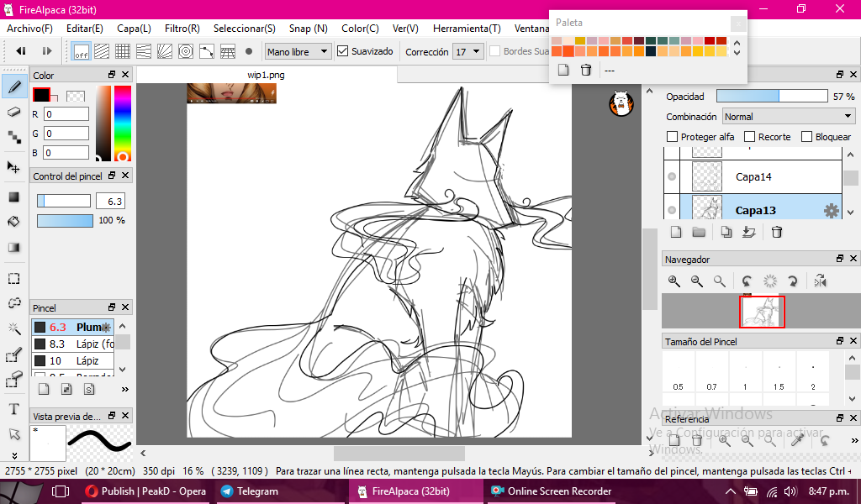
Task: Click the Redo arrow in the toolbar
Action: (47, 51)
